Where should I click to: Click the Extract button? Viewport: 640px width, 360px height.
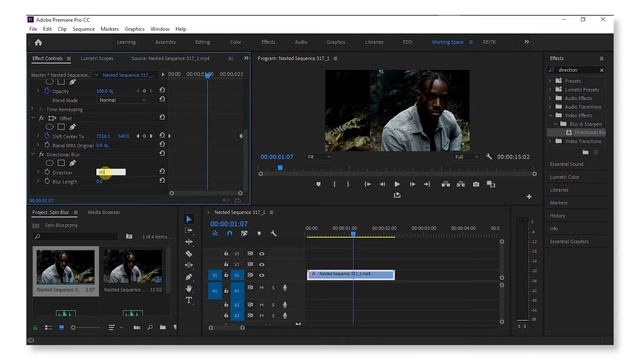(x=461, y=184)
